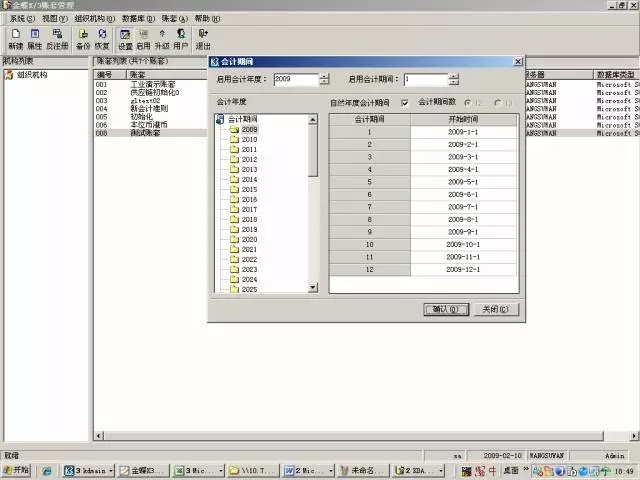
Task: Click period 1 start date 2009-1-1 cell
Action: [x=463, y=132]
